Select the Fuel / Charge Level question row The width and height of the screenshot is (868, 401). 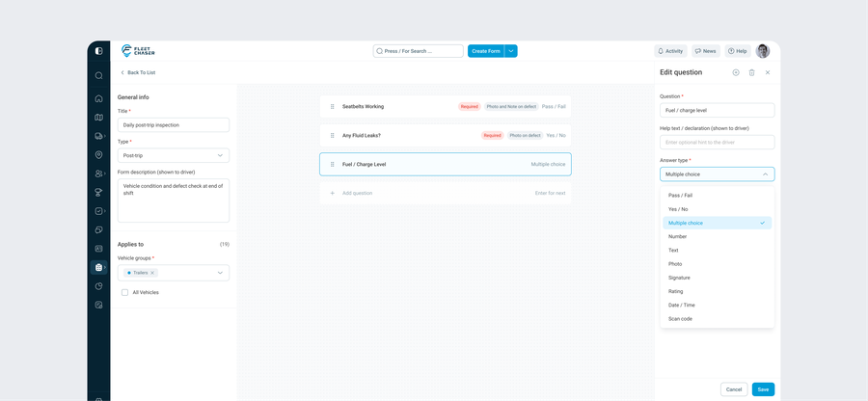446,164
